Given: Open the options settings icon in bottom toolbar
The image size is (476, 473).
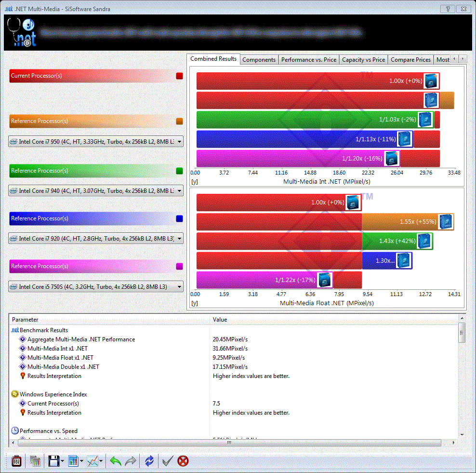Looking at the screenshot, I should (16, 461).
